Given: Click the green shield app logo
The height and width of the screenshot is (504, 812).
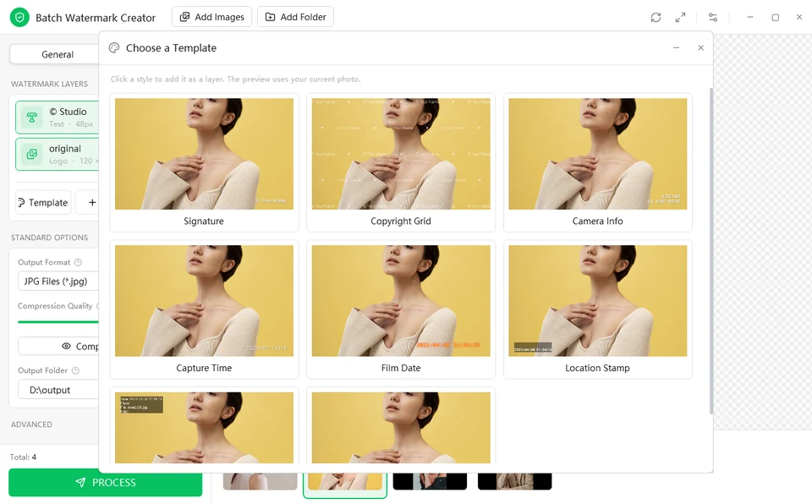Looking at the screenshot, I should (19, 18).
